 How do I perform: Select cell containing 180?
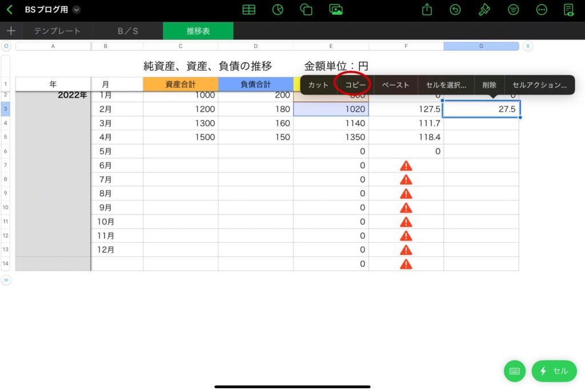[x=255, y=109]
